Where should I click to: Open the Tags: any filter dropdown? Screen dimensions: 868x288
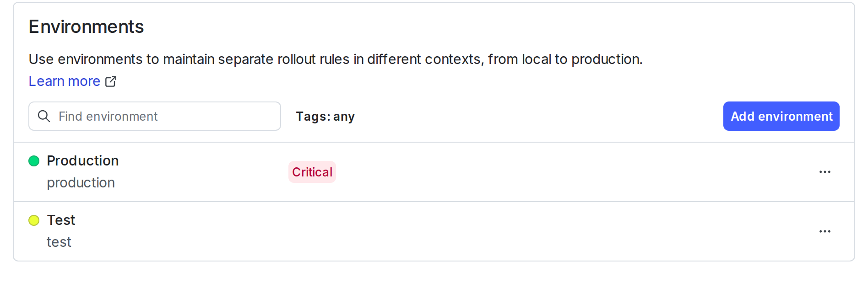pos(325,117)
